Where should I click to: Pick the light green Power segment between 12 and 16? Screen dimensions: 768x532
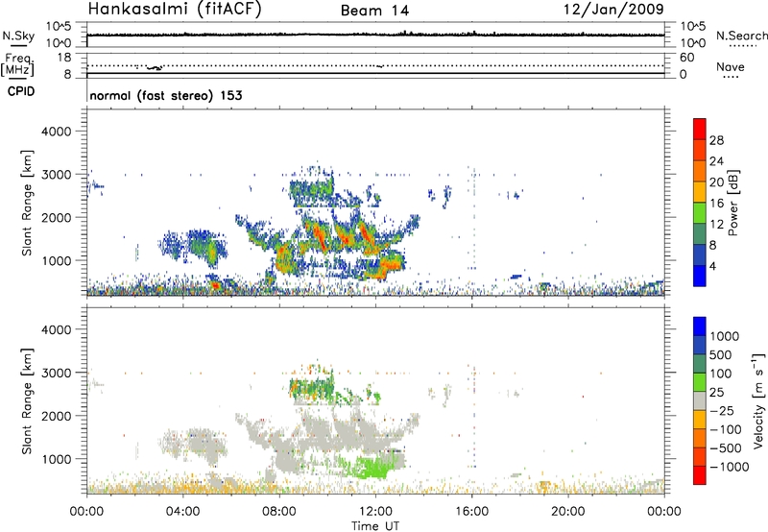700,213
